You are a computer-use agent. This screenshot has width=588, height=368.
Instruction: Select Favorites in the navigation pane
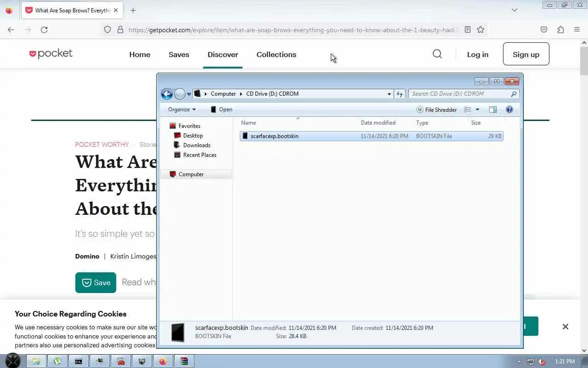[x=189, y=126]
